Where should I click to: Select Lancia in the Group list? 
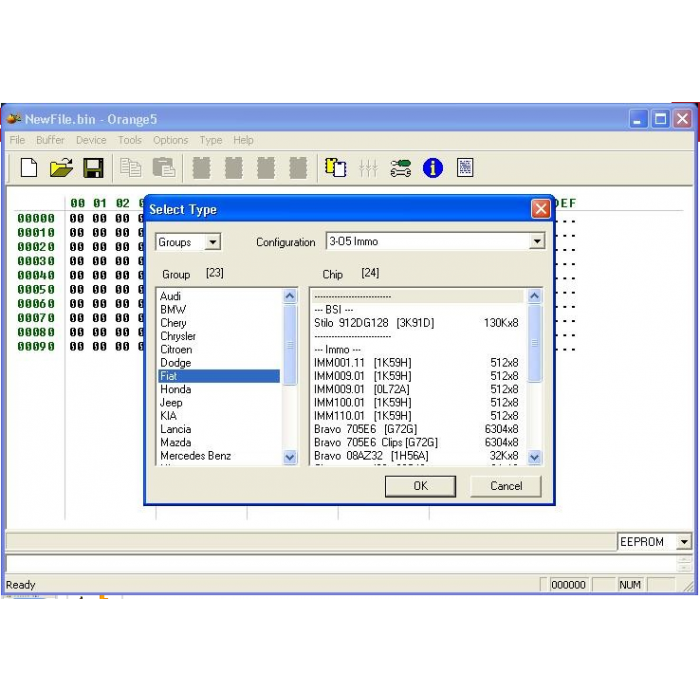(219, 429)
